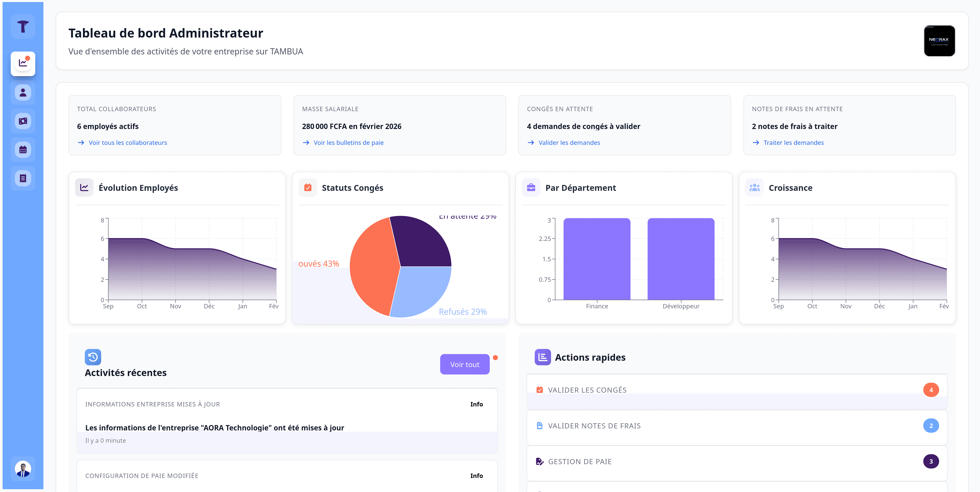Open the payroll money icon in sidebar

(23, 121)
